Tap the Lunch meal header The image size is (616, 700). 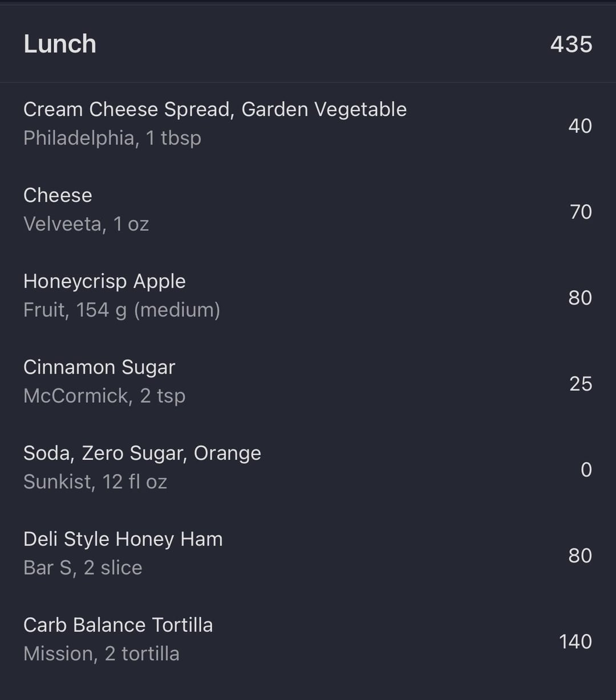tap(60, 44)
